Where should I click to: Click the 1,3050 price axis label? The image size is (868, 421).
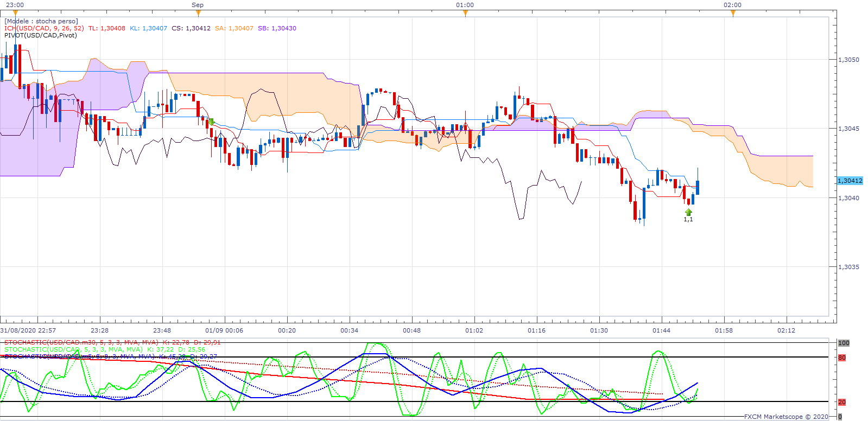point(849,60)
